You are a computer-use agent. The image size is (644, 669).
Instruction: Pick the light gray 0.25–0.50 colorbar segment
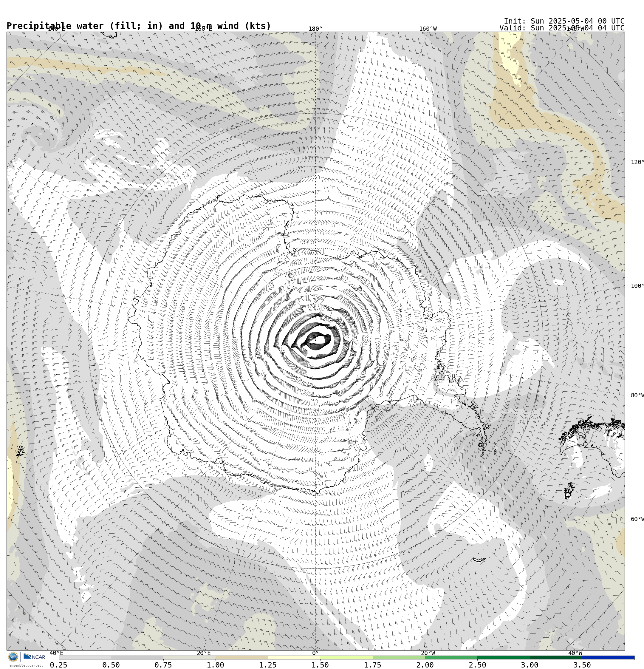[x=85, y=657]
